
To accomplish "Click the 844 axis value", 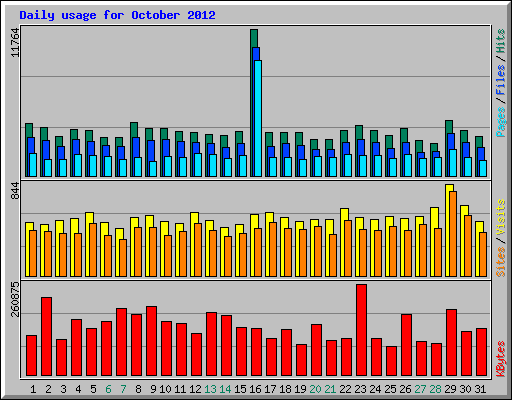I will [x=15, y=191].
